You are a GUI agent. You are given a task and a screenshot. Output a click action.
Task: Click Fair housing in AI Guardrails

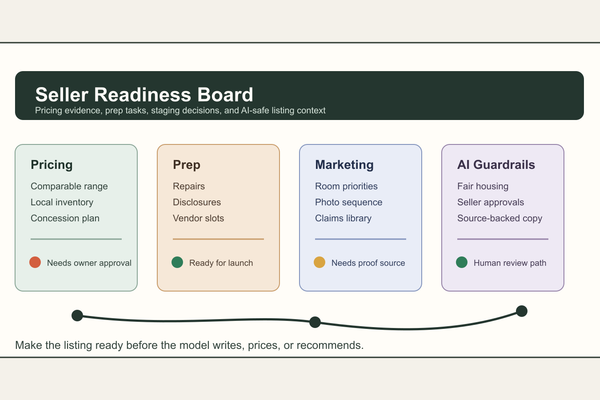pyautogui.click(x=483, y=186)
